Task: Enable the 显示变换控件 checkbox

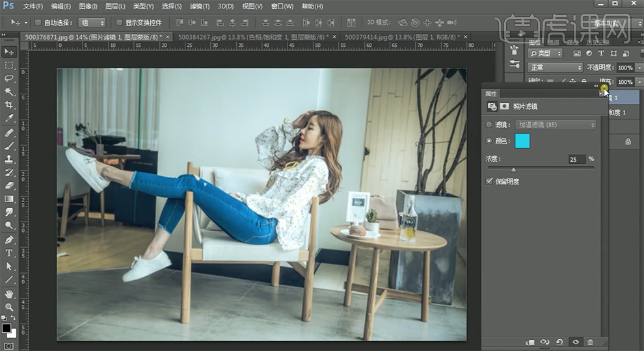Action: coord(119,23)
